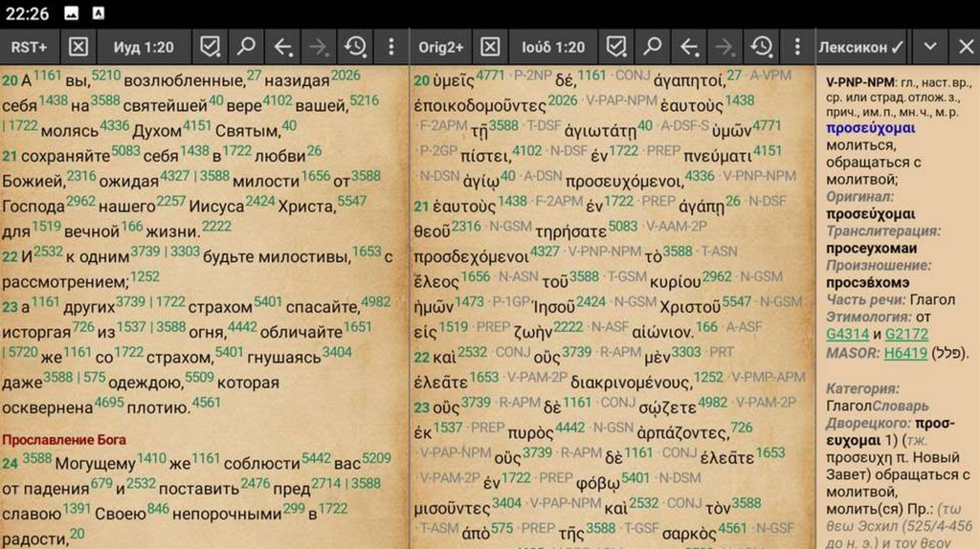This screenshot has height=549, width=980.
Task: Close the RST+ Bible window
Action: click(x=78, y=47)
